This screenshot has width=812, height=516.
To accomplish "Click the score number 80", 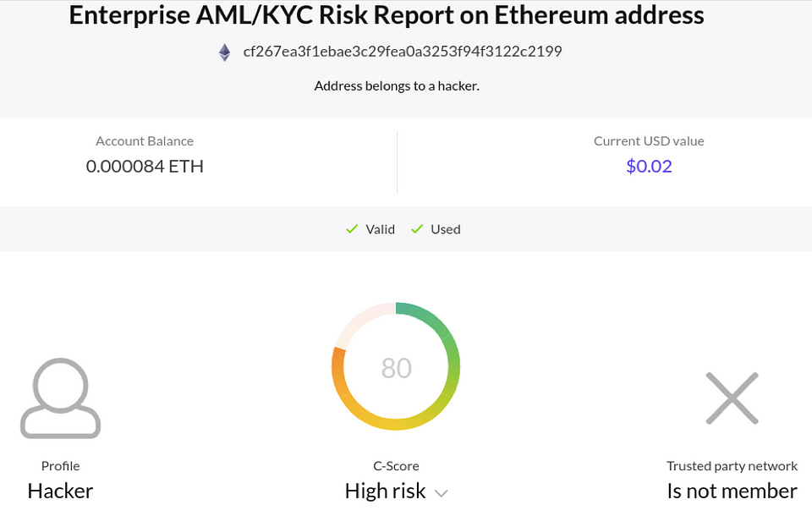I will pos(396,368).
